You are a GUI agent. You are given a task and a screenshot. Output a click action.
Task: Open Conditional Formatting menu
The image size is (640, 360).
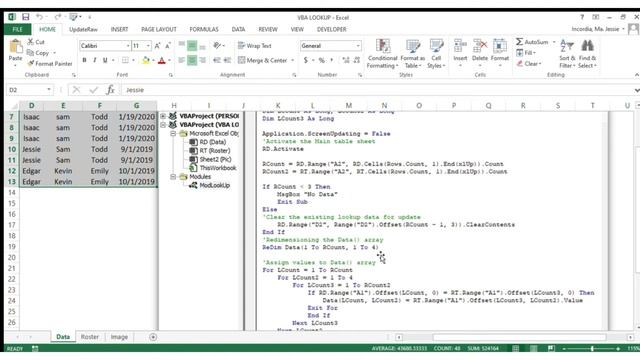(x=382, y=54)
